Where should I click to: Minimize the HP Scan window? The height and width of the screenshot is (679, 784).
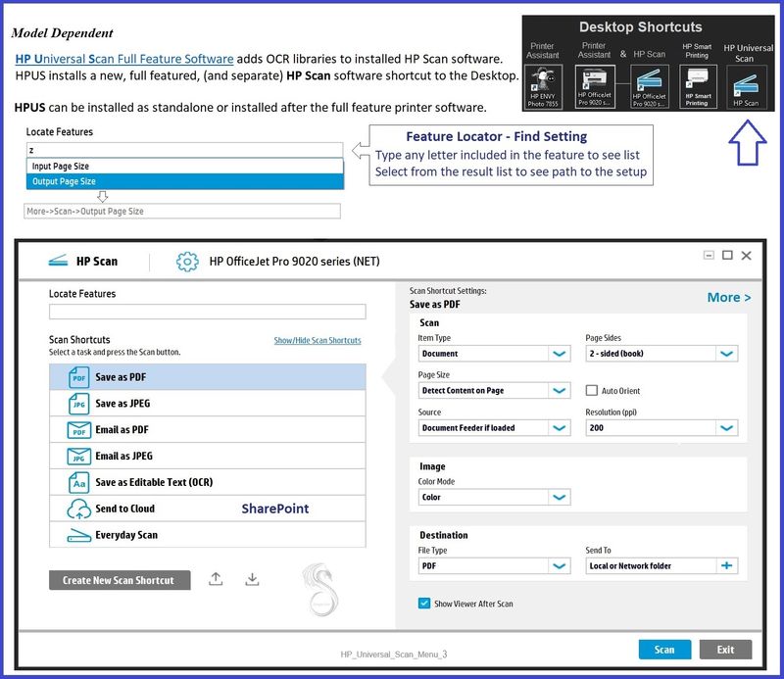pos(709,256)
